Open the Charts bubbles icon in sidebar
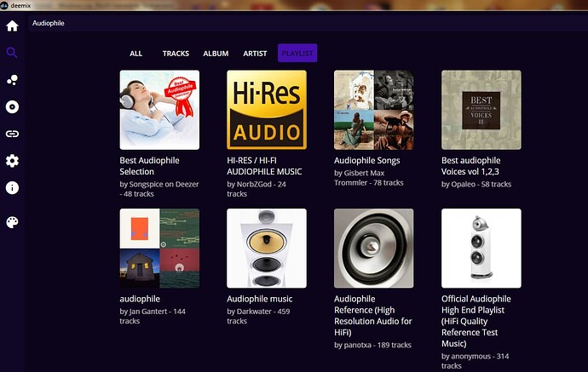This screenshot has width=588, height=372. [12, 80]
